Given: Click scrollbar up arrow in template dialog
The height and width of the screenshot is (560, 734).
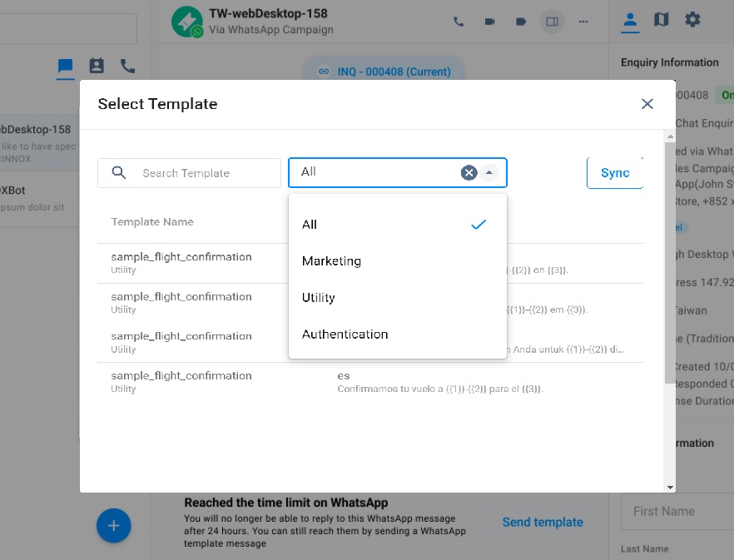Looking at the screenshot, I should [x=670, y=136].
